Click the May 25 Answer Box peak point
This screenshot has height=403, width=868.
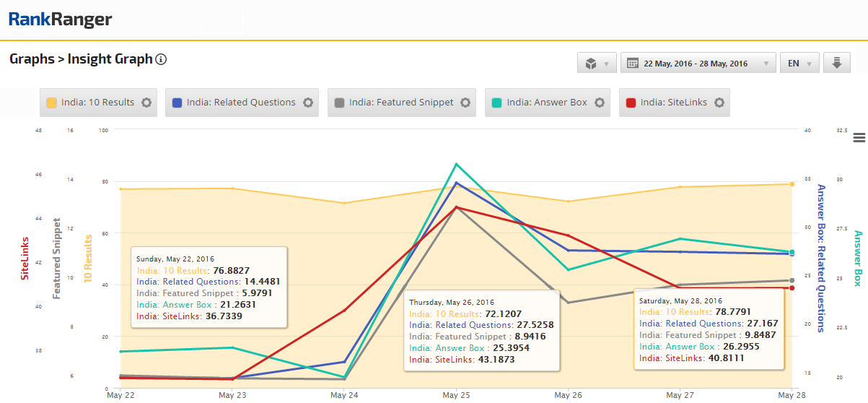click(456, 164)
